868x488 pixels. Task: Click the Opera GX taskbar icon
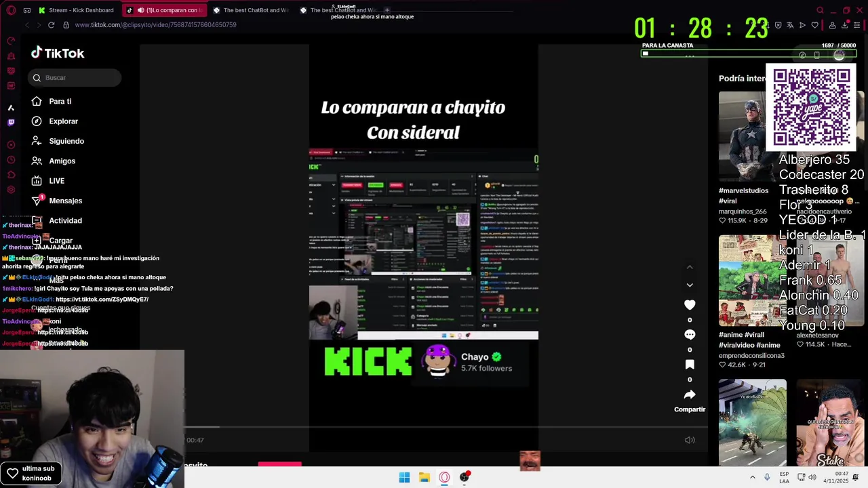tap(444, 477)
